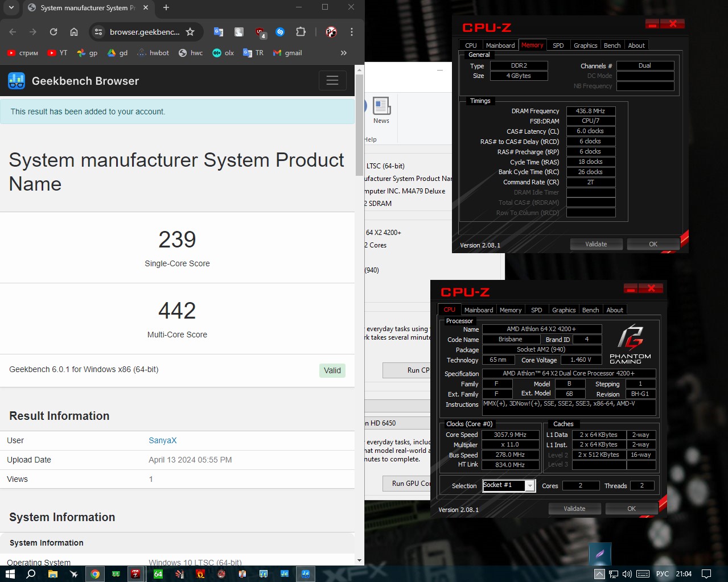Open File Explorer from taskbar
728x582 pixels.
pyautogui.click(x=52, y=573)
